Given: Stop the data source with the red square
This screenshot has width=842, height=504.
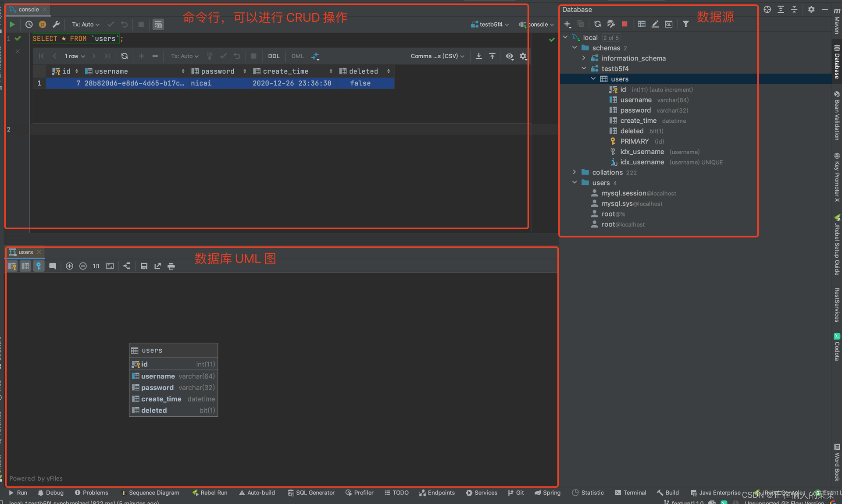Looking at the screenshot, I should (x=624, y=24).
